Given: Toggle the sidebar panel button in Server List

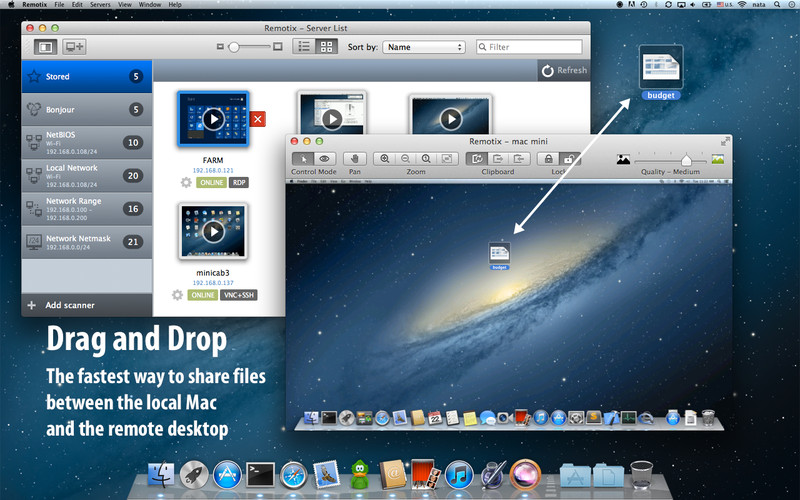Looking at the screenshot, I should click(x=45, y=47).
